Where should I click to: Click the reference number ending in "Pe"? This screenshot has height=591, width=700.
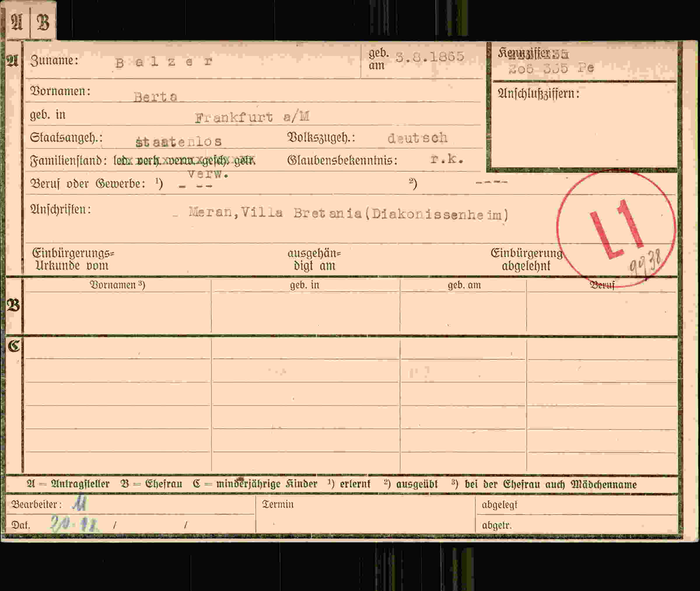pyautogui.click(x=551, y=68)
